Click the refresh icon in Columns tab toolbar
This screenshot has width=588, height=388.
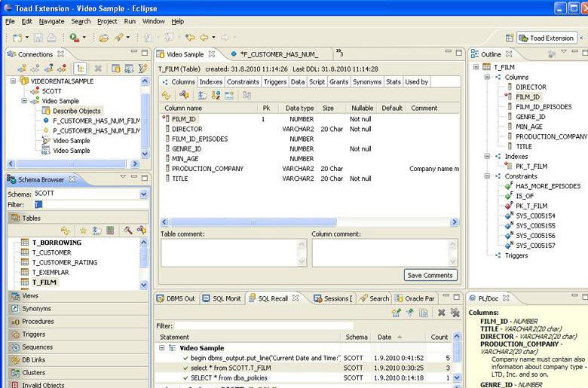click(x=166, y=95)
